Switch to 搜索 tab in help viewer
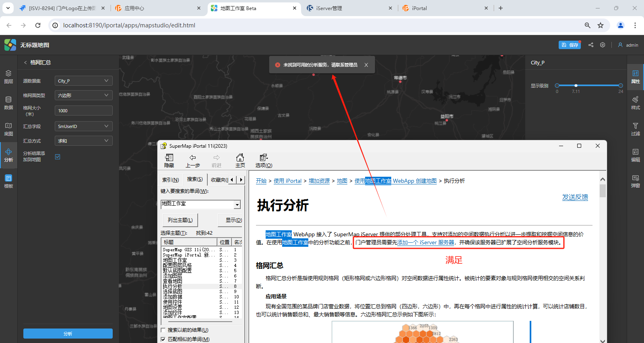This screenshot has height=343, width=644. 195,179
